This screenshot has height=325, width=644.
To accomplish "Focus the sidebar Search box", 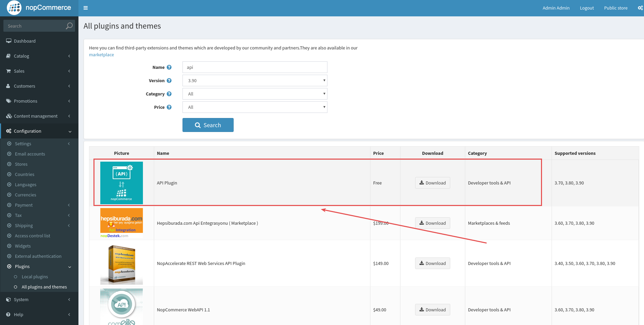I will pos(35,26).
